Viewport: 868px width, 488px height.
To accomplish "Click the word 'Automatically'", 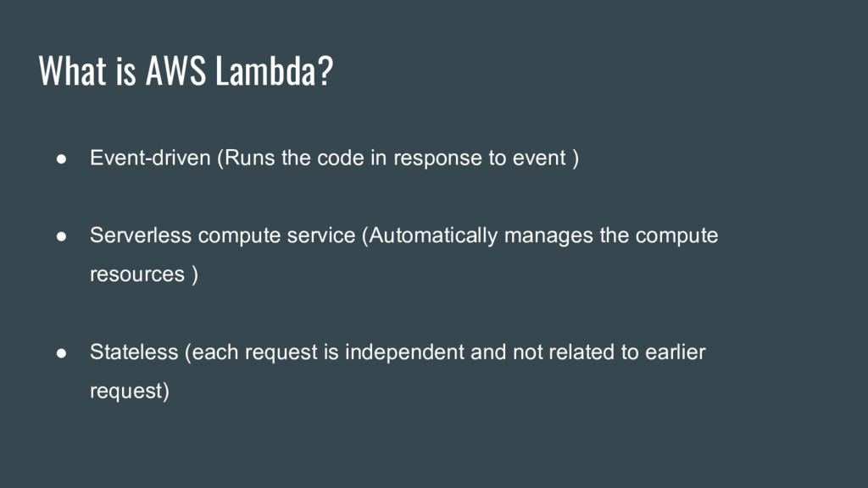I will click(x=433, y=236).
